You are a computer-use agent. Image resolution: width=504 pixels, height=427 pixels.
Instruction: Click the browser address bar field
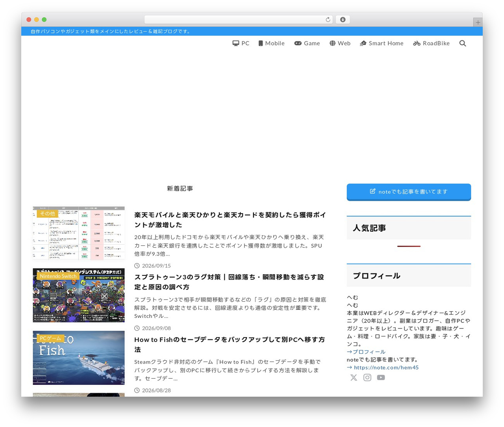238,20
